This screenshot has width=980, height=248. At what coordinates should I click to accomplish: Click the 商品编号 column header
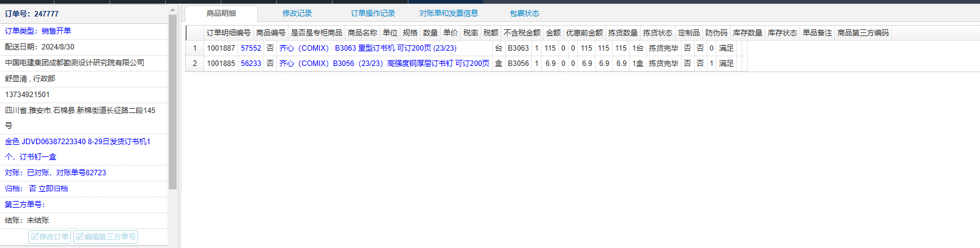pos(271,33)
